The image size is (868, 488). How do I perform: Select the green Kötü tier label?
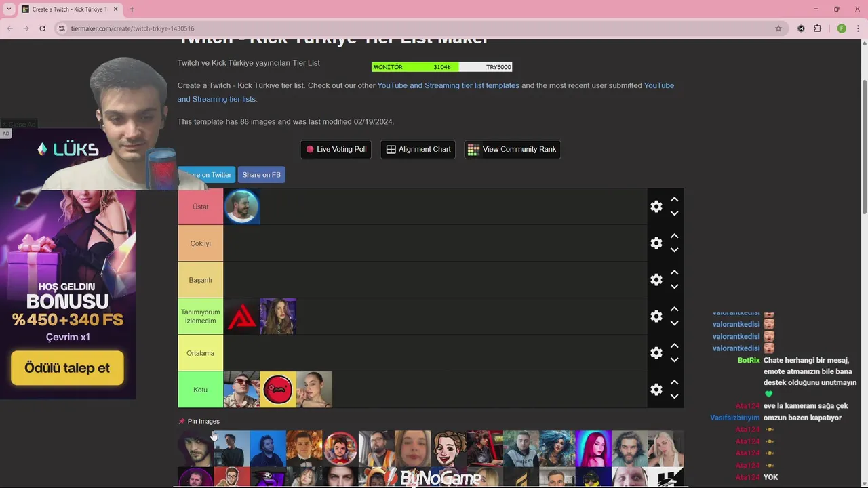point(200,390)
